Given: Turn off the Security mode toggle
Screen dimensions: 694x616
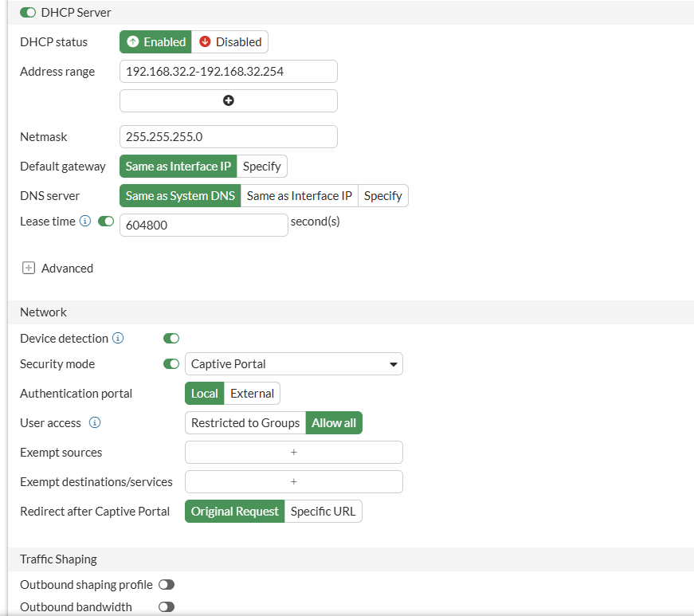Looking at the screenshot, I should (x=171, y=363).
